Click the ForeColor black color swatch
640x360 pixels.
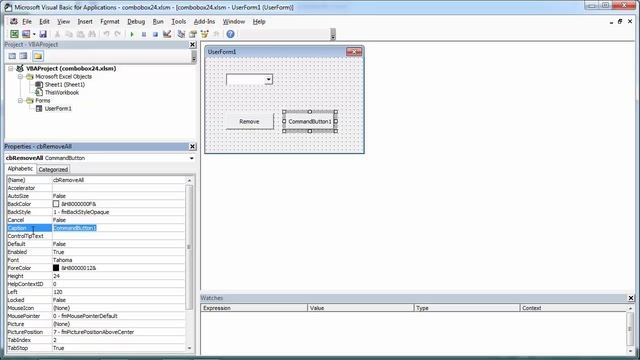(56, 268)
